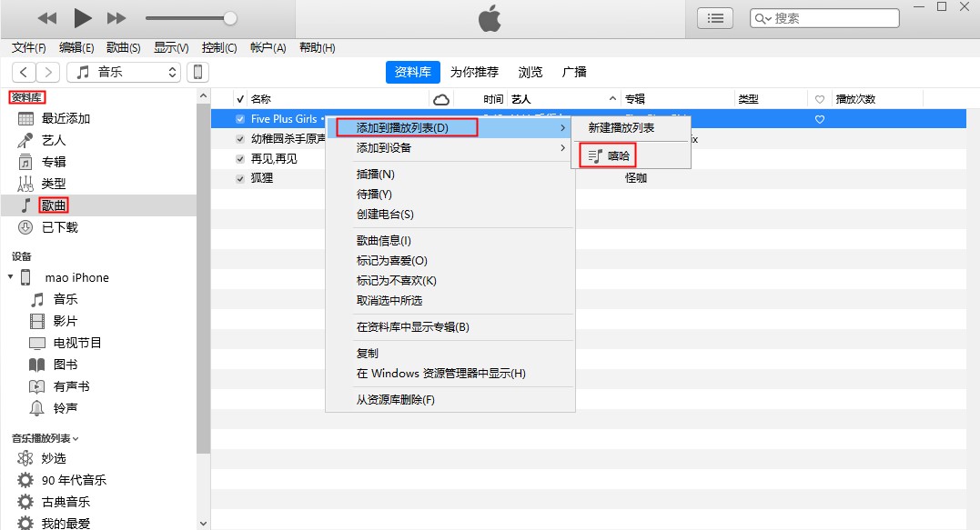Go back with the left arrow button

pos(24,73)
